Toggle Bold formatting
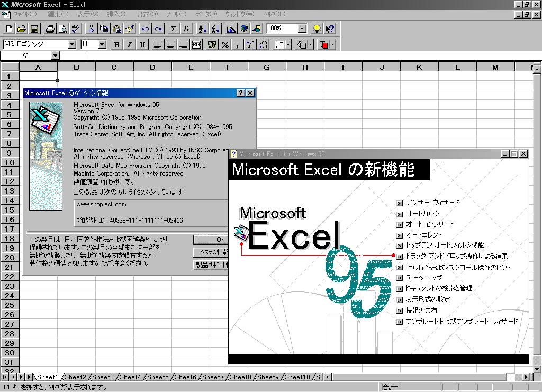 tap(117, 44)
